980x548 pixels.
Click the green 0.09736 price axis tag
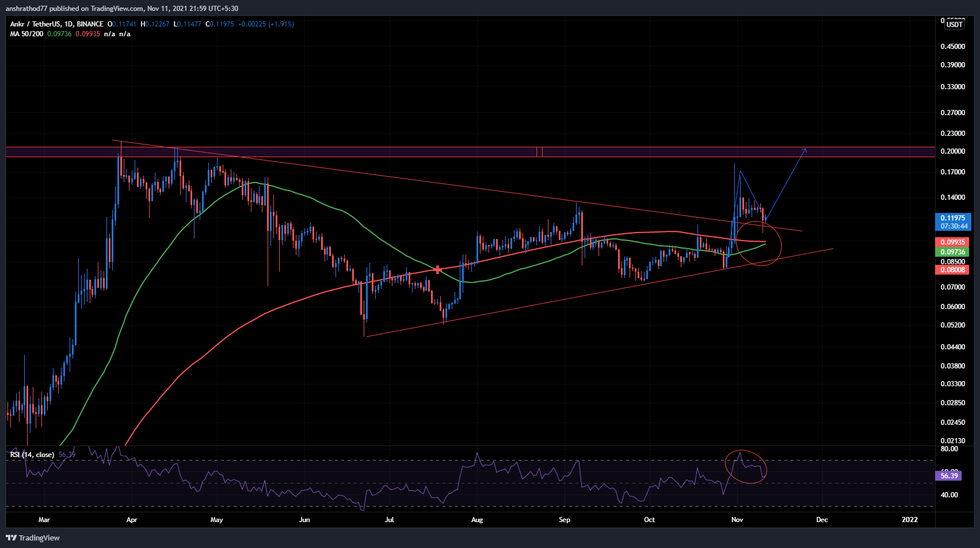[952, 252]
